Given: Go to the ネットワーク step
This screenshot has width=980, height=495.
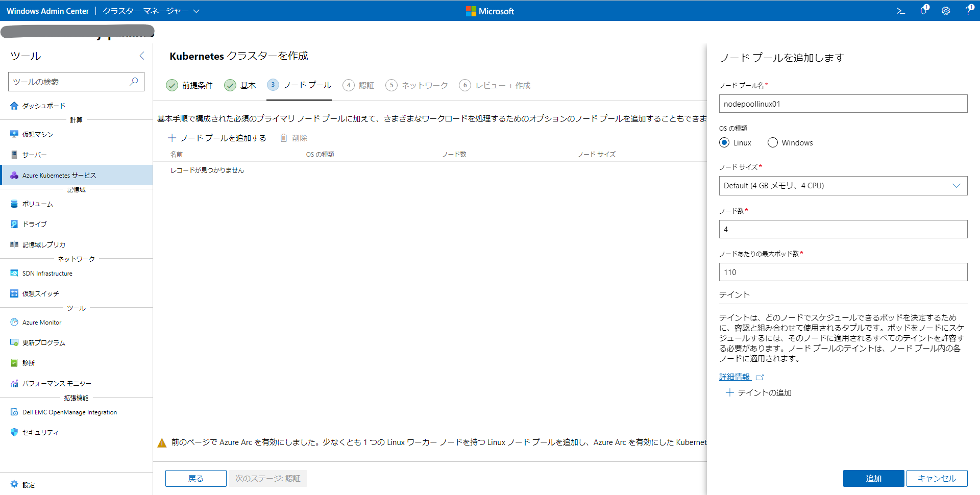Looking at the screenshot, I should click(x=417, y=85).
